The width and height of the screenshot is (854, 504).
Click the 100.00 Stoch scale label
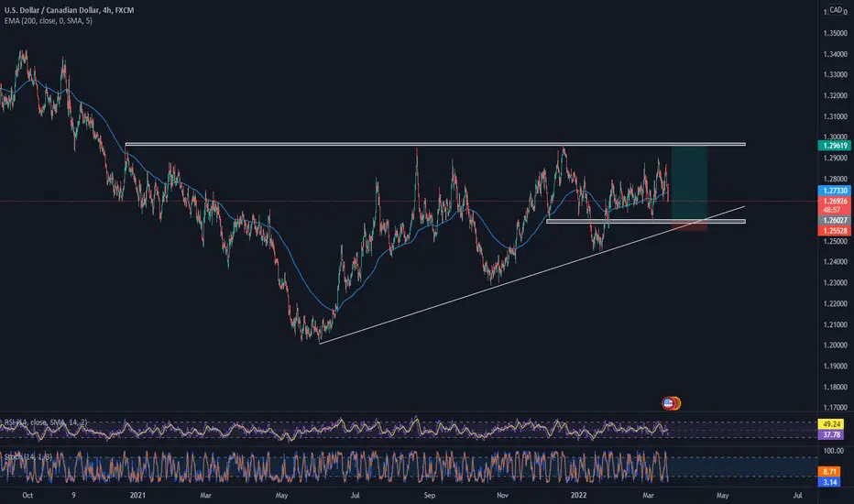(834, 451)
